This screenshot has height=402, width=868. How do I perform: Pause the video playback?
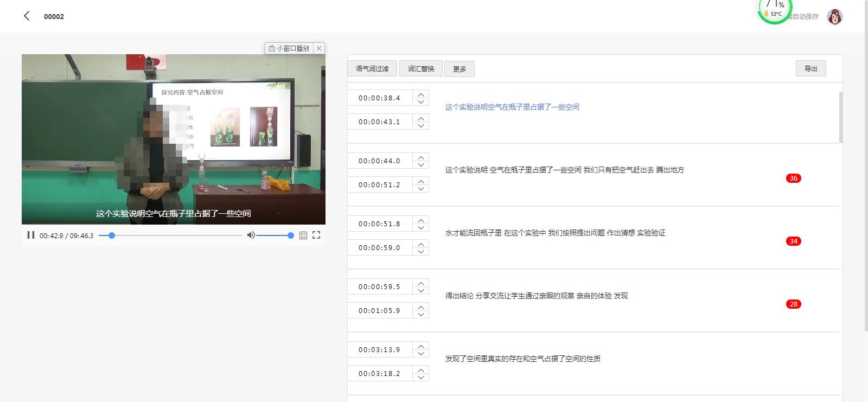tap(30, 235)
